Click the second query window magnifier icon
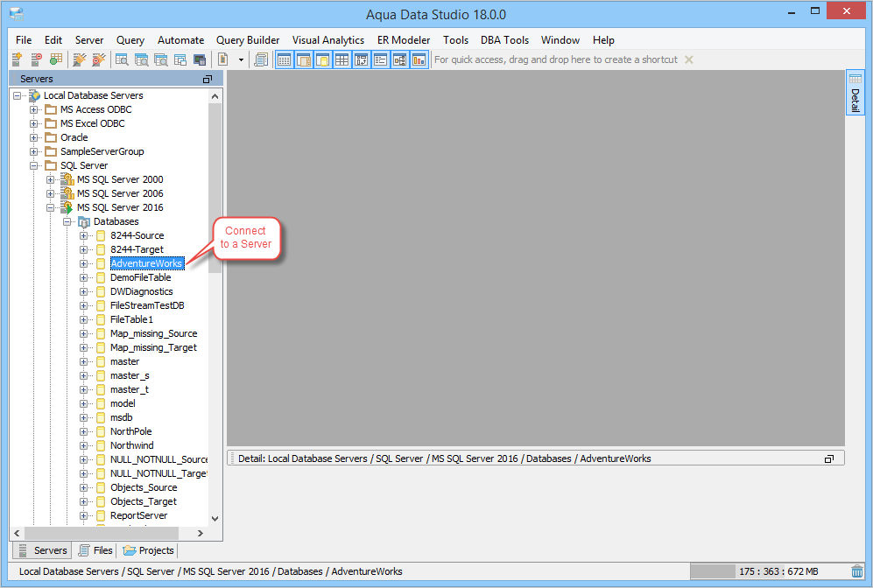873x588 pixels. click(x=142, y=59)
